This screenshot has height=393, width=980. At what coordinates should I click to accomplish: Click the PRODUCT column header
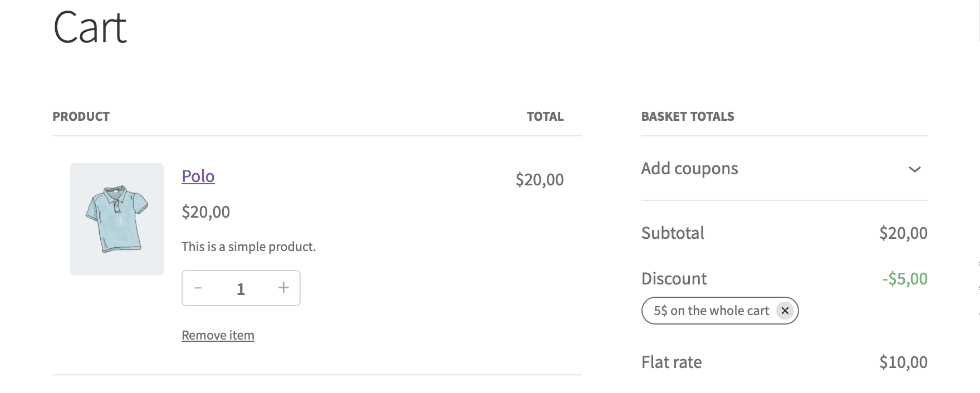tap(81, 117)
